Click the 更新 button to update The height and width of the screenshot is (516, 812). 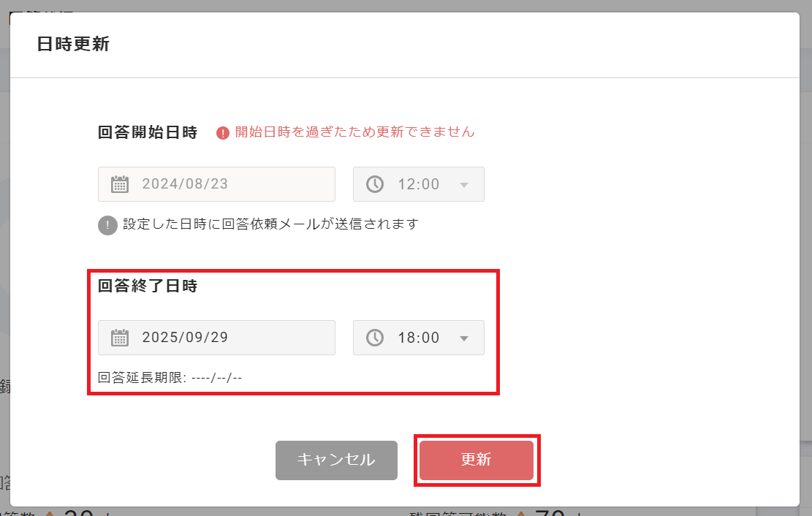(x=477, y=460)
